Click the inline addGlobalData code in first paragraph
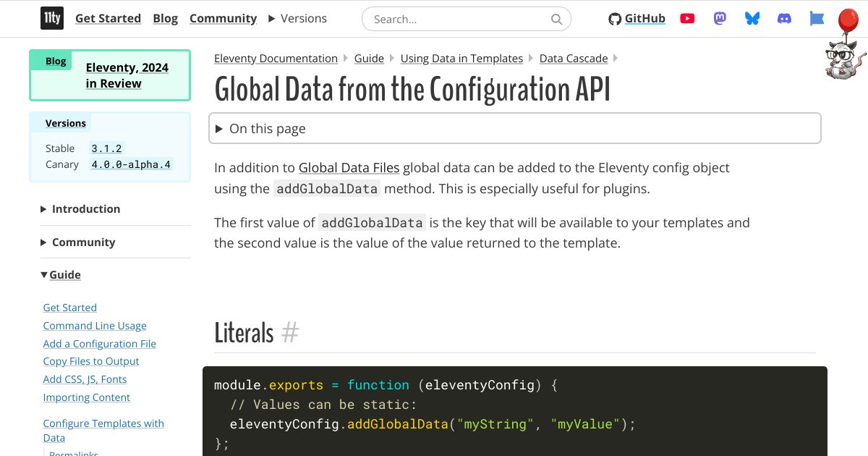The image size is (868, 456). point(327,189)
